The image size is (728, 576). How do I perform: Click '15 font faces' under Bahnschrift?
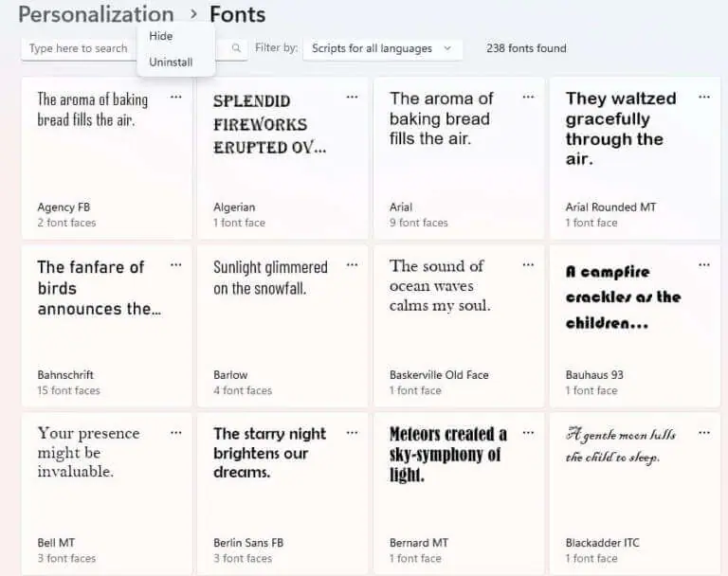68,391
